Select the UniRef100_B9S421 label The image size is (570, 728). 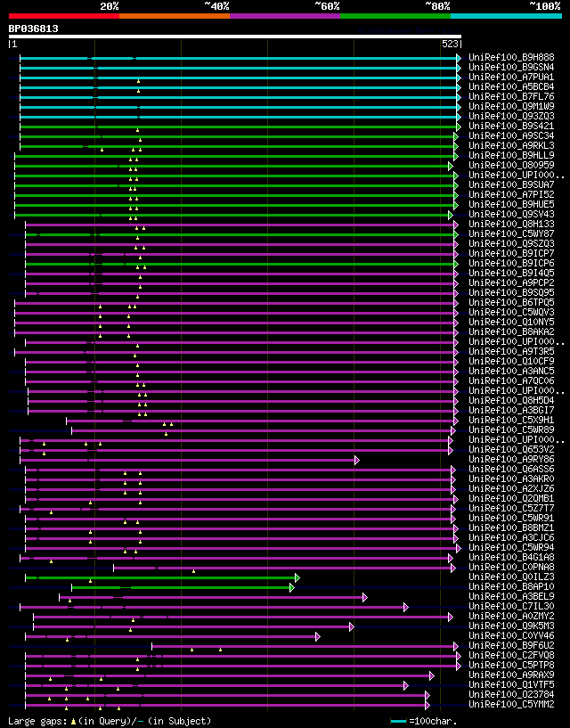[511, 127]
